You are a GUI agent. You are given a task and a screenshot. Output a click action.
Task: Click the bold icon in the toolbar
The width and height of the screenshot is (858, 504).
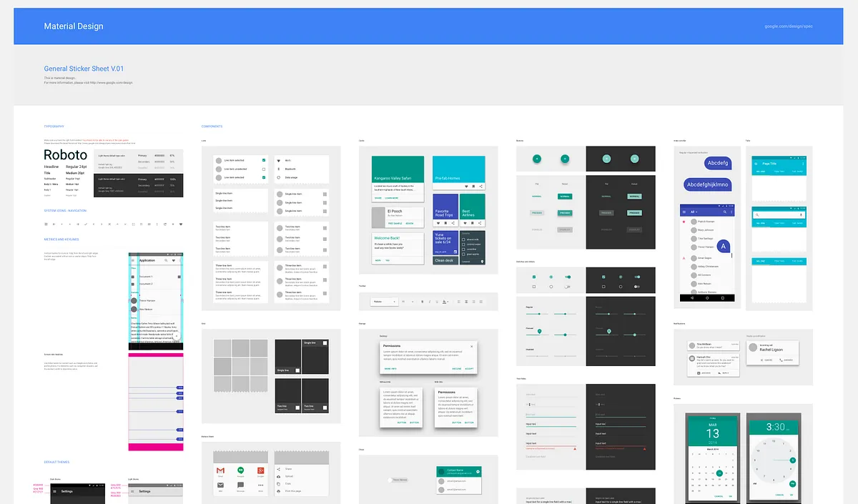coord(422,302)
